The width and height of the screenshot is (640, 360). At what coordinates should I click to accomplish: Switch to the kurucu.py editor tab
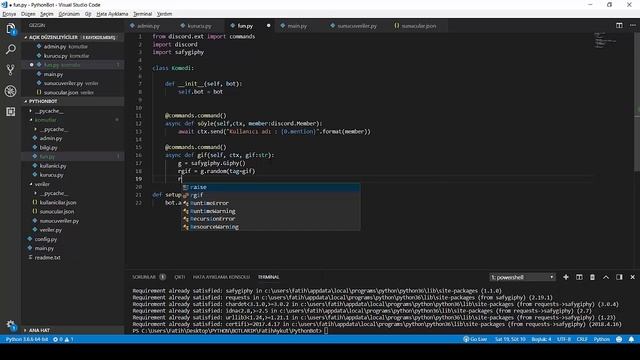(x=199, y=26)
